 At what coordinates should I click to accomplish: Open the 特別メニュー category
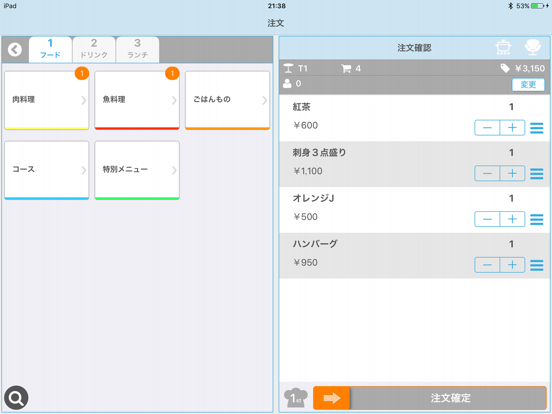point(137,170)
